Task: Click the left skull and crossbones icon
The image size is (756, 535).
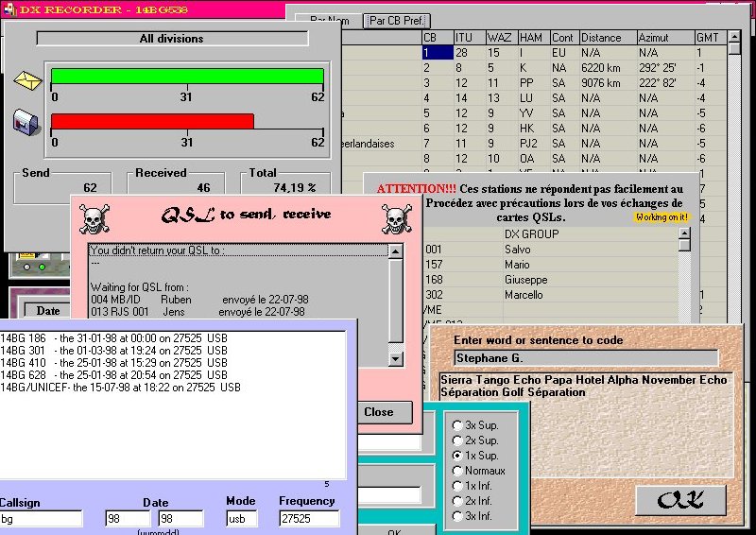Action: [x=92, y=219]
